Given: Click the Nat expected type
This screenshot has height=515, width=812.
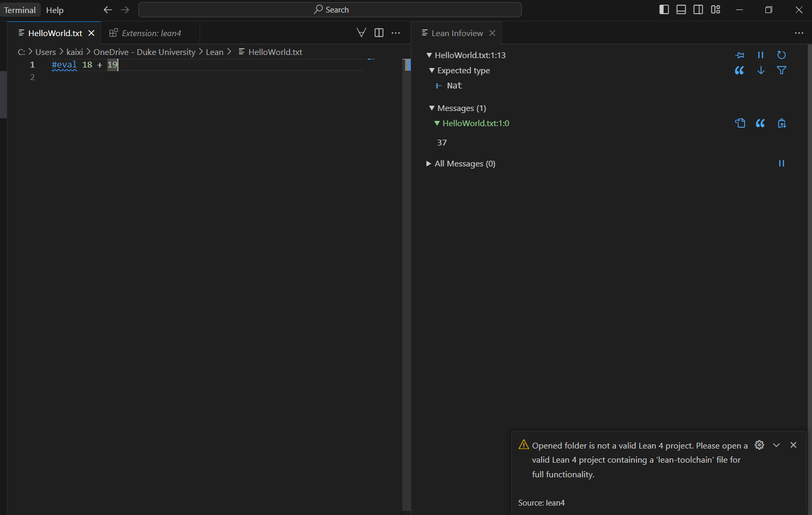Looking at the screenshot, I should coord(454,85).
